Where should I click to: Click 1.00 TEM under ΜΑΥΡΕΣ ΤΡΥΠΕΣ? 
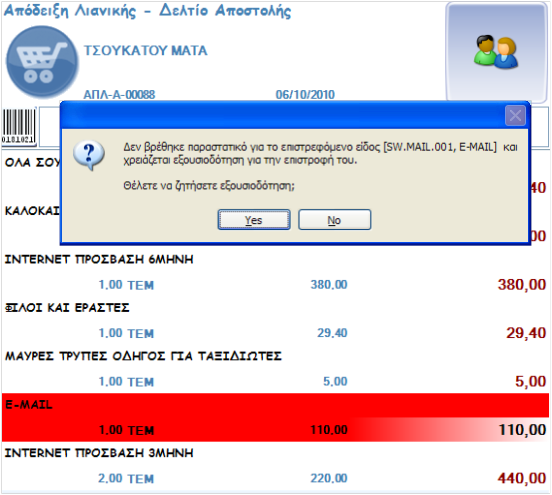point(126,382)
